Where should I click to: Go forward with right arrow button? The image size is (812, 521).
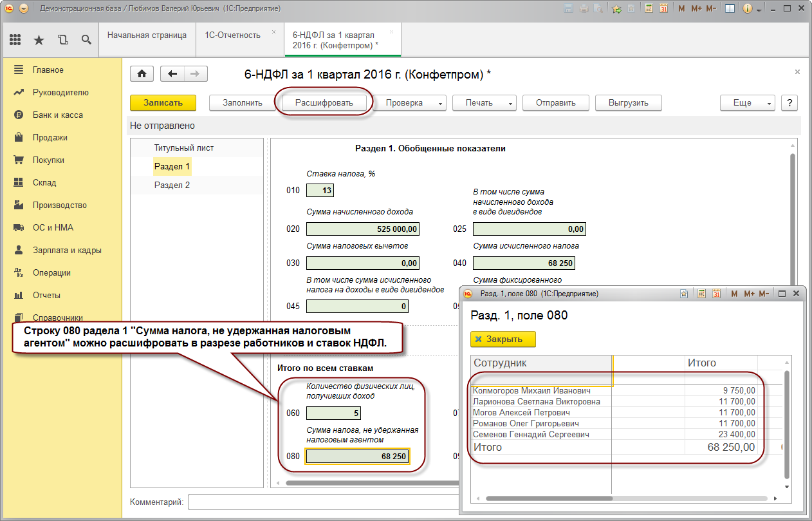[196, 74]
